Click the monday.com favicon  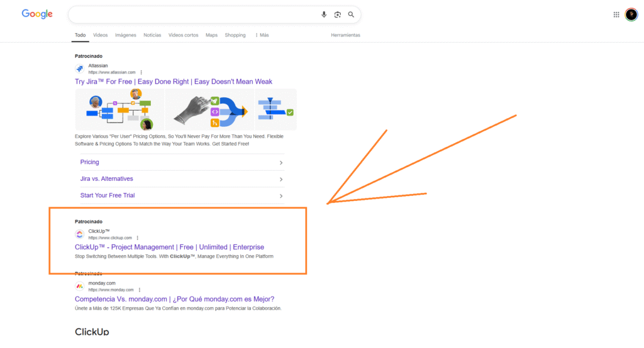[80, 286]
